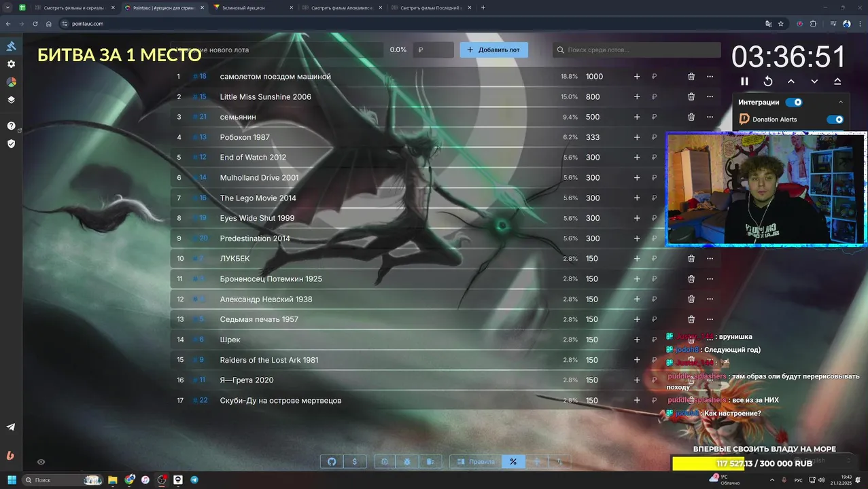Collapse the Интеграции panel
The image size is (868, 489).
point(841,103)
